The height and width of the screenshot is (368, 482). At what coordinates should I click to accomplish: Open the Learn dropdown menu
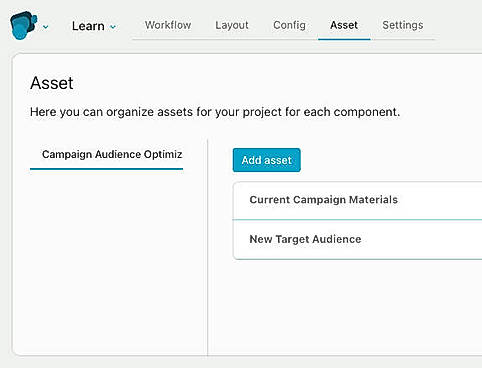(94, 26)
